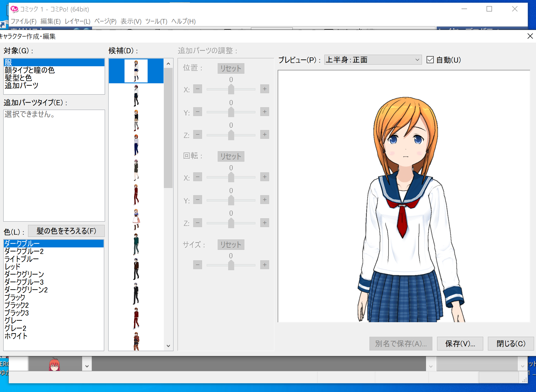Choose the green jacket outfit thumbnail
This screenshot has height=392, width=536.
coord(136,244)
